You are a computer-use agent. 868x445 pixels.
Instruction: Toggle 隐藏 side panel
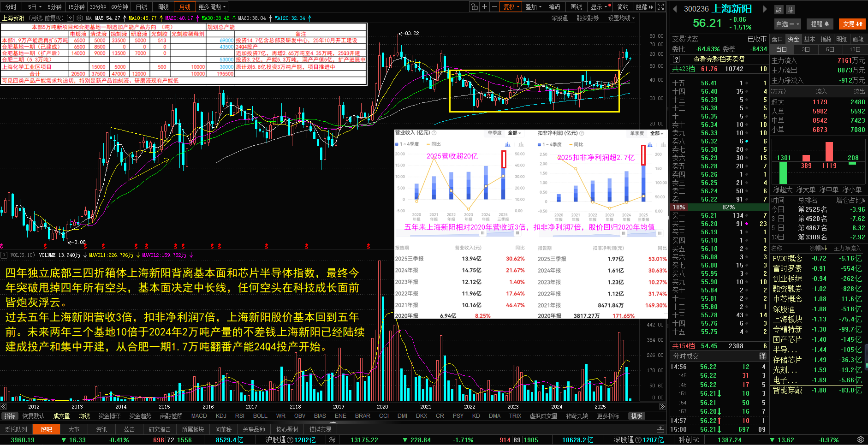point(644,7)
